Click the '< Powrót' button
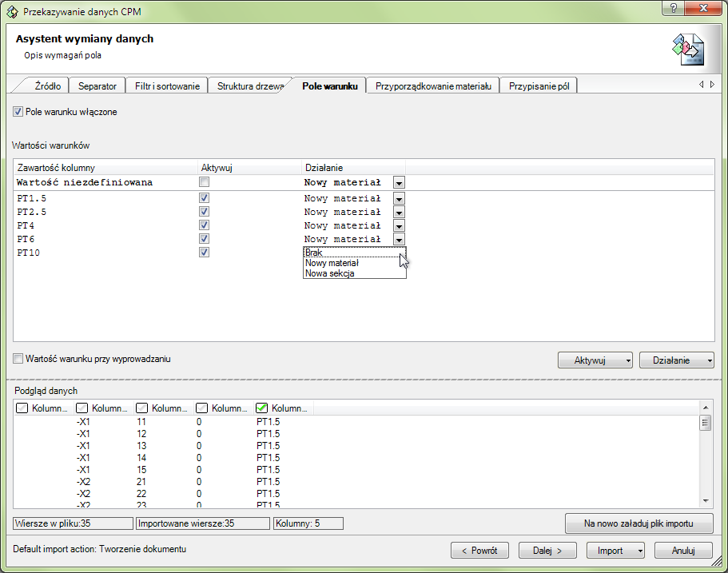Viewport: 728px width, 573px height. (479, 551)
